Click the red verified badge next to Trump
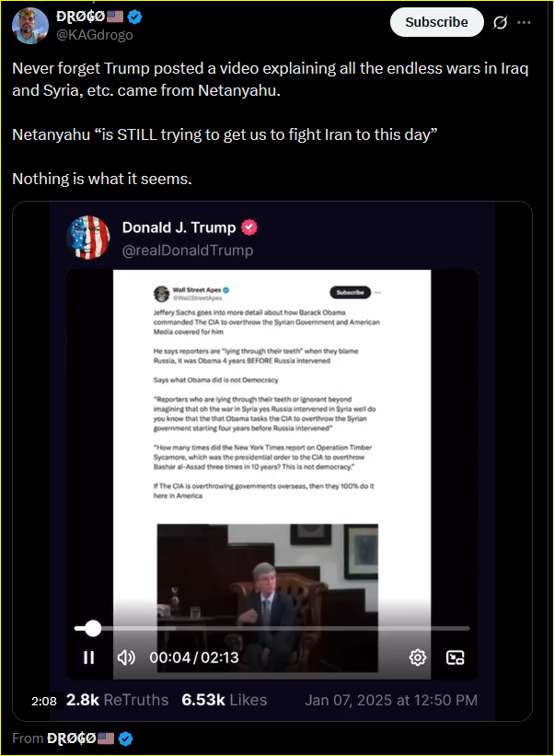Image resolution: width=554 pixels, height=756 pixels. coord(249,227)
